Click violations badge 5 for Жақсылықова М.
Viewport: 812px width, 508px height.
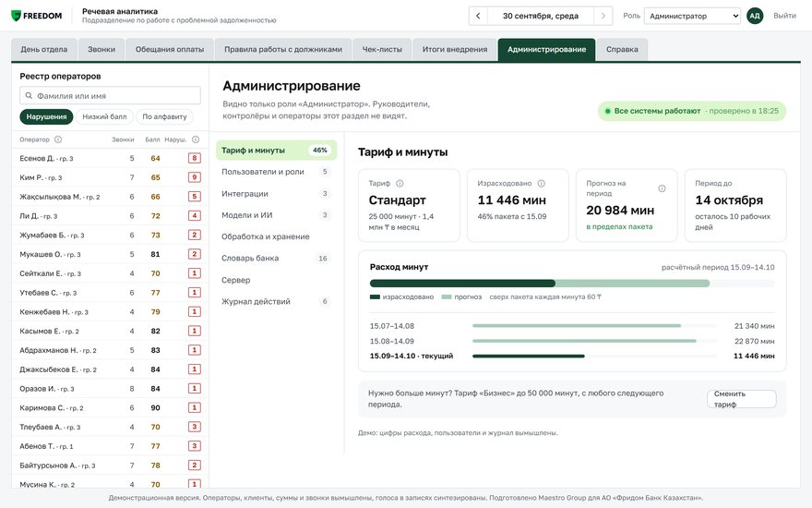194,197
